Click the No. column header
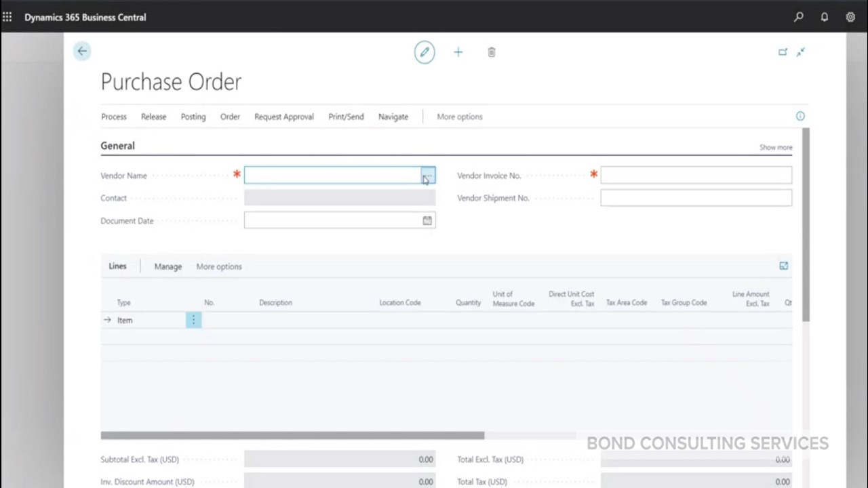 (209, 302)
